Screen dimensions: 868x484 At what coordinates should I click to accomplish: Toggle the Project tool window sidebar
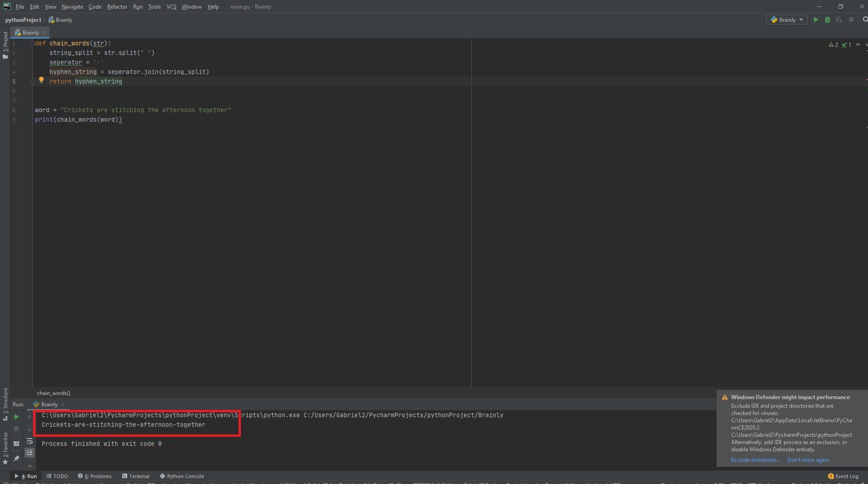[x=5, y=44]
